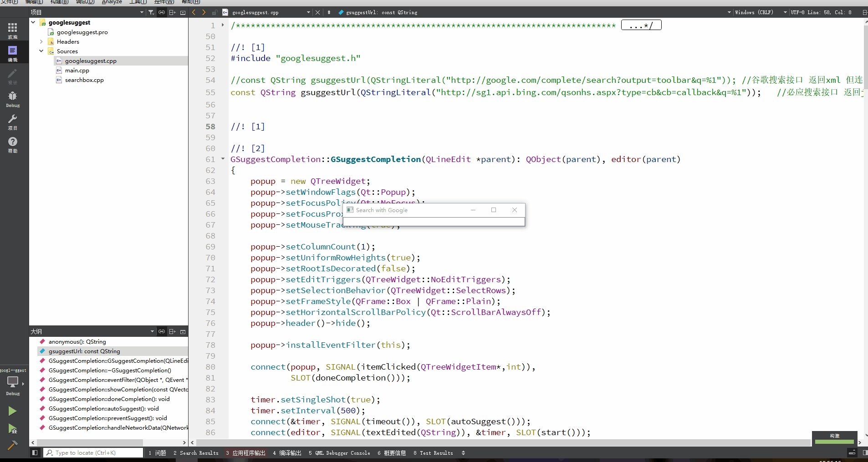Open the Analyze menu
This screenshot has height=462, width=868.
112,2
